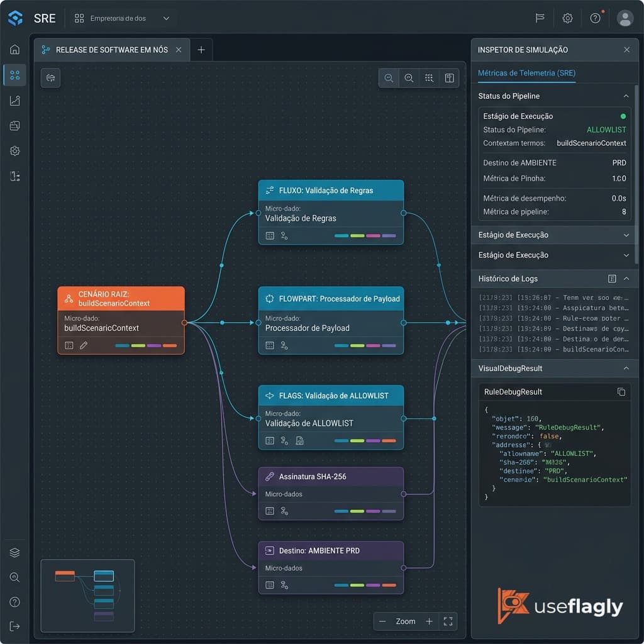Image resolution: width=644 pixels, height=644 pixels.
Task: Select the FLUXO: Validação de Regras node header
Action: tap(331, 191)
